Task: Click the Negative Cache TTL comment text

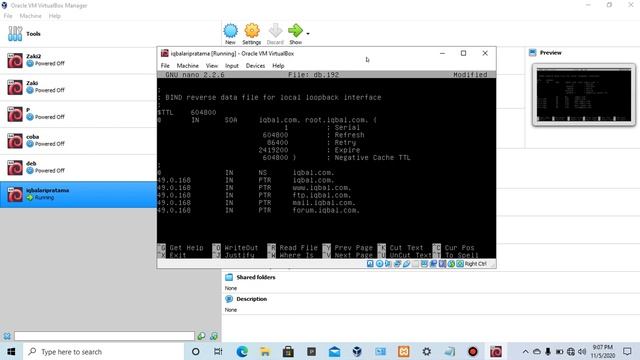Action: click(372, 158)
